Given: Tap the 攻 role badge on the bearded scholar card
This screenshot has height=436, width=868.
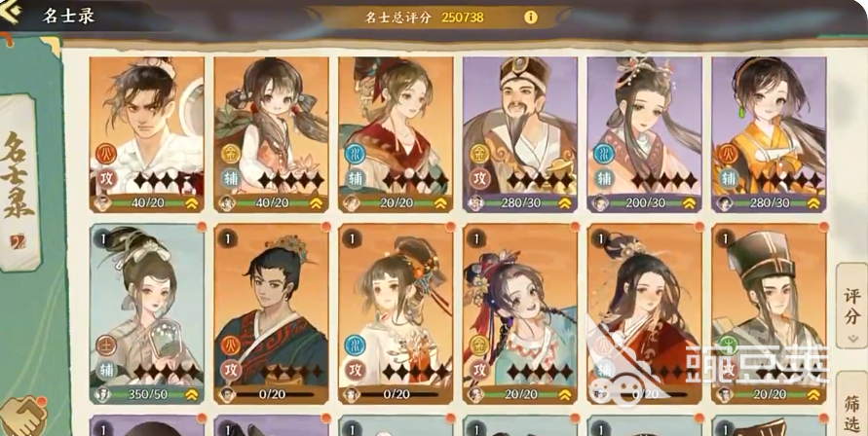Looking at the screenshot, I should coord(479,178).
